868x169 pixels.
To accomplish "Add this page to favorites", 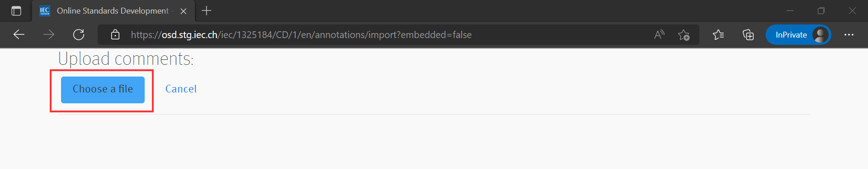I will tap(684, 34).
